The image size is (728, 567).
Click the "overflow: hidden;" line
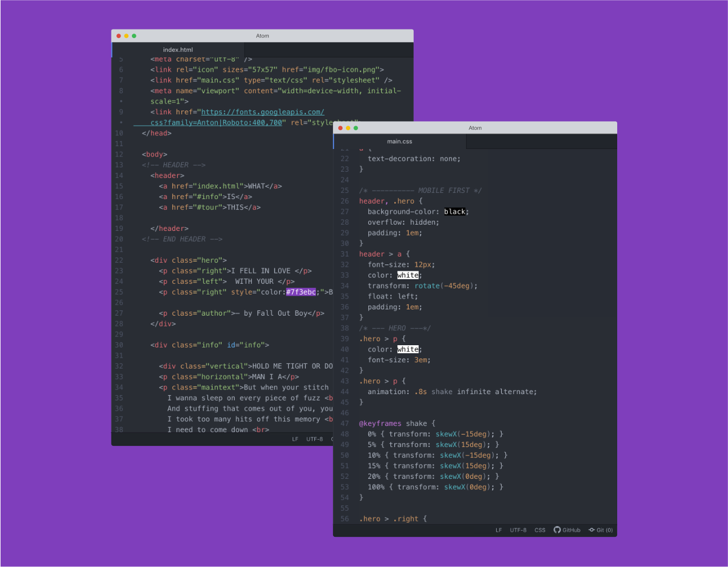[403, 222]
